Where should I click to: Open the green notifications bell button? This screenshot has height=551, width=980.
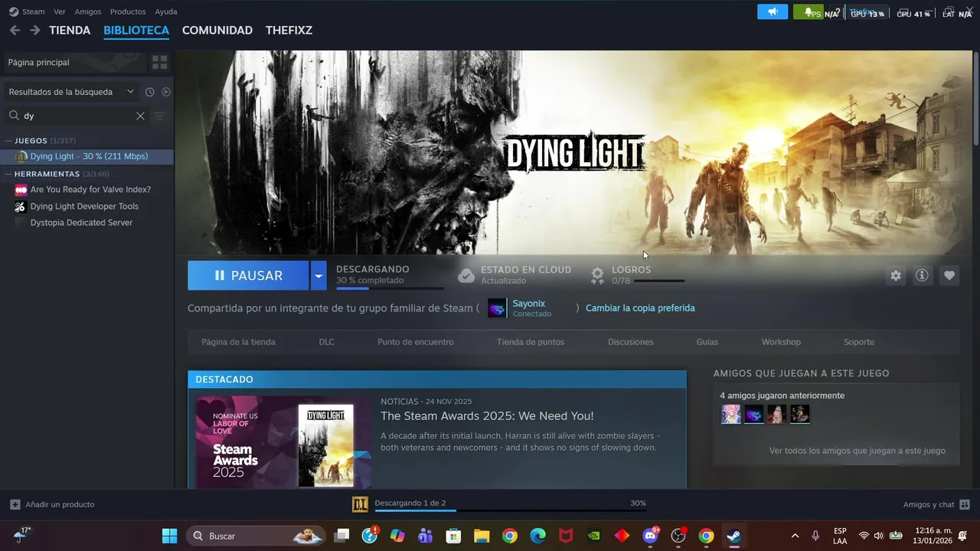808,12
